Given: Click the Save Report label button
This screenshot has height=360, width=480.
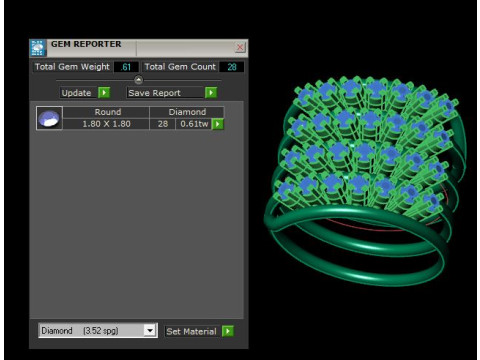Looking at the screenshot, I should tap(165, 93).
